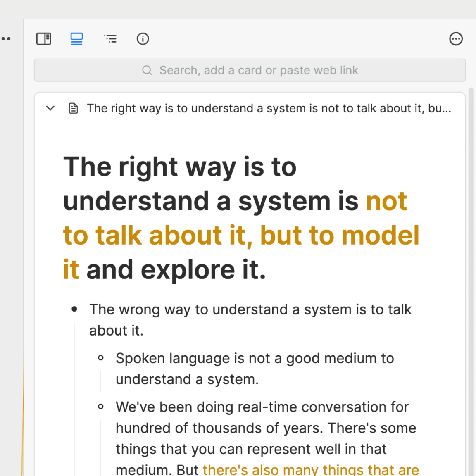This screenshot has height=476, width=476.
Task: Open the more options ellipsis menu
Action: [x=456, y=39]
